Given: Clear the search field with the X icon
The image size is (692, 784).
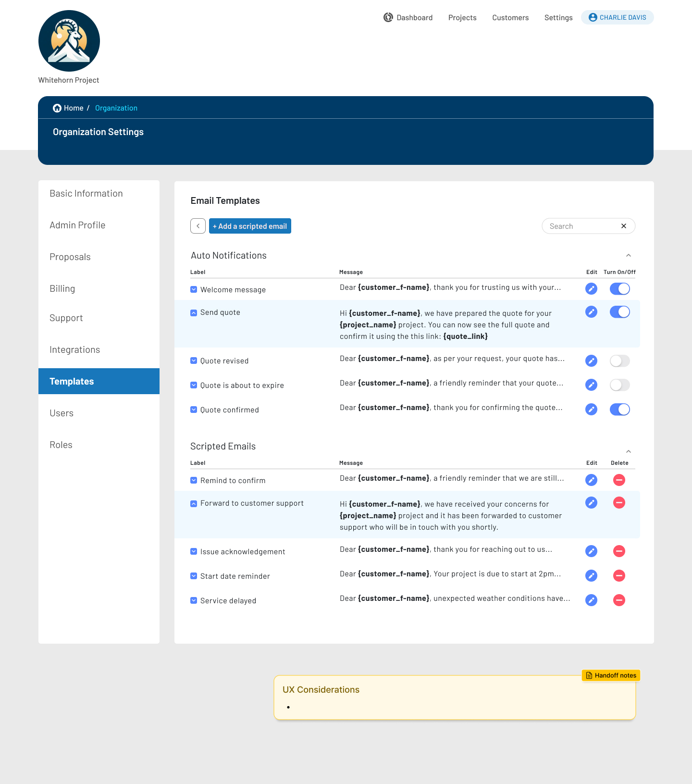Looking at the screenshot, I should tap(623, 226).
